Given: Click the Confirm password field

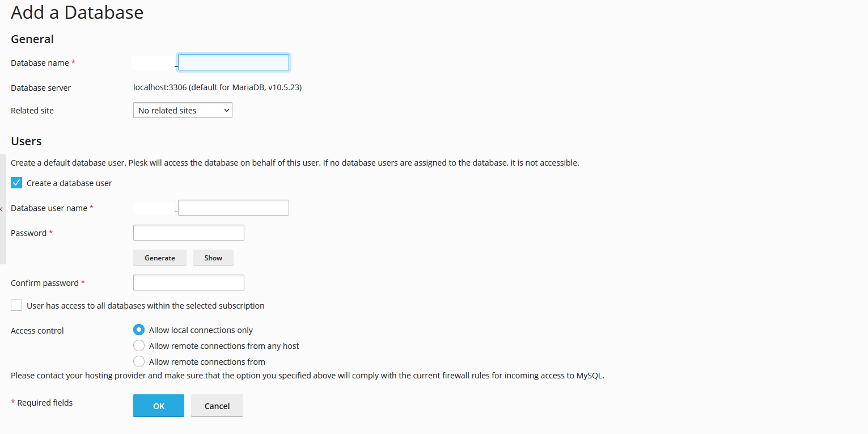Looking at the screenshot, I should pyautogui.click(x=188, y=282).
